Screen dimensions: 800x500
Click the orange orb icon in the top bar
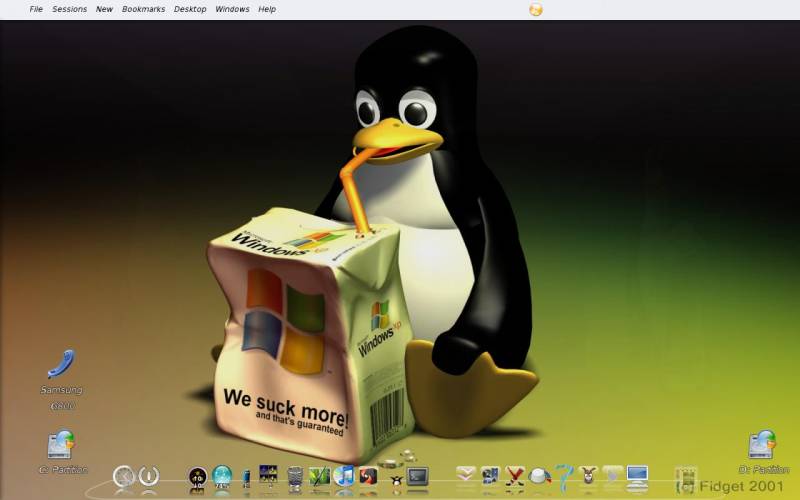(x=536, y=9)
